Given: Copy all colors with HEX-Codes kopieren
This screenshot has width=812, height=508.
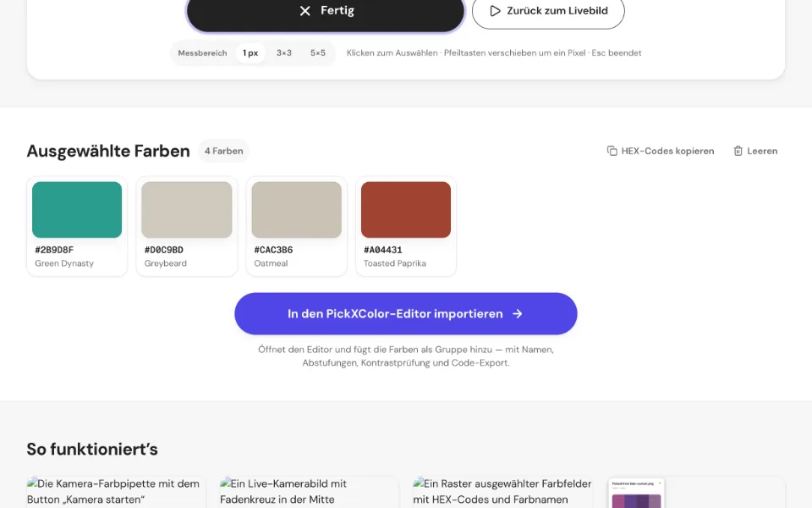Looking at the screenshot, I should 661,151.
